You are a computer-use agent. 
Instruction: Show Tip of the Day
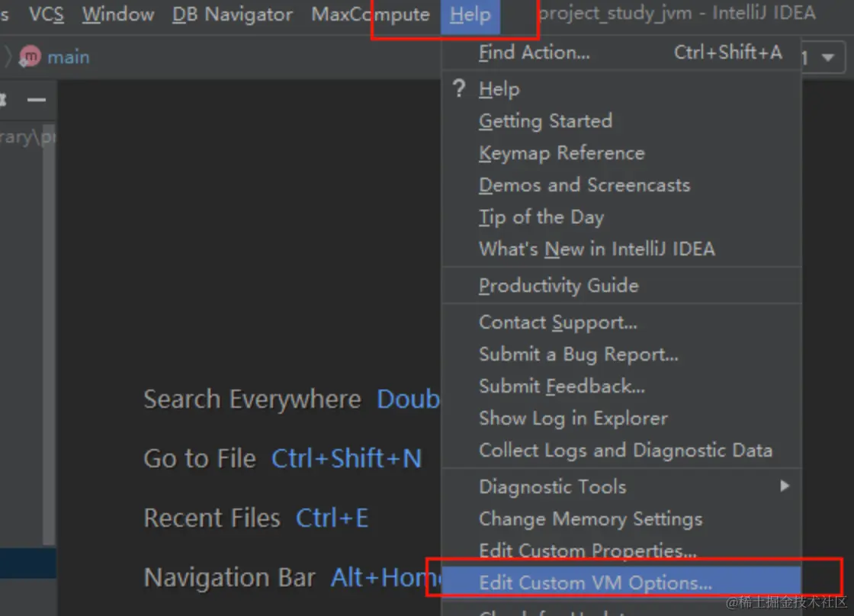click(621, 217)
